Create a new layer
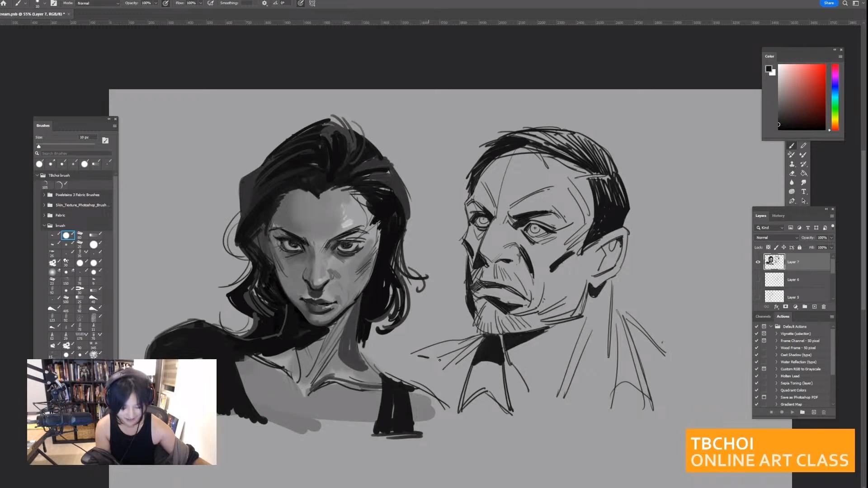The height and width of the screenshot is (488, 868). [814, 307]
